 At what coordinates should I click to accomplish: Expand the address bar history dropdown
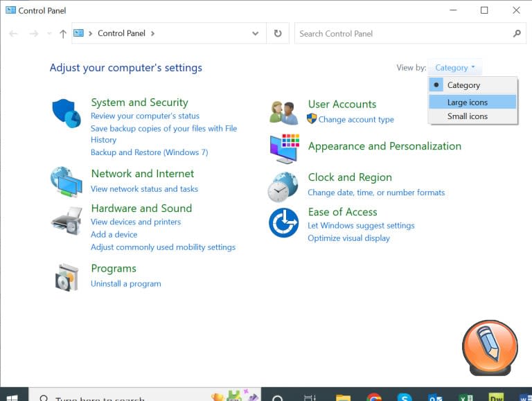[x=255, y=33]
